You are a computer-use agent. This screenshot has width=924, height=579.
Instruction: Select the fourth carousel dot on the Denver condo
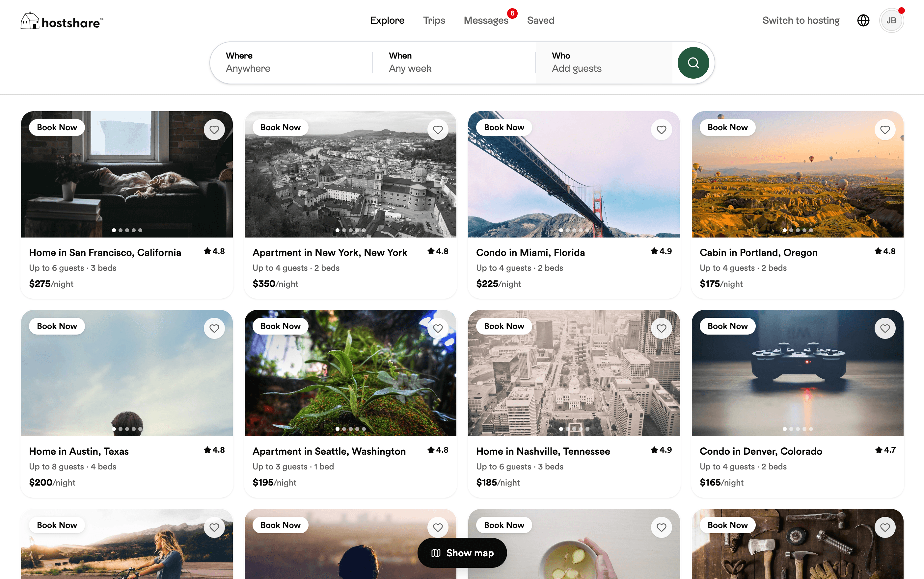point(804,429)
